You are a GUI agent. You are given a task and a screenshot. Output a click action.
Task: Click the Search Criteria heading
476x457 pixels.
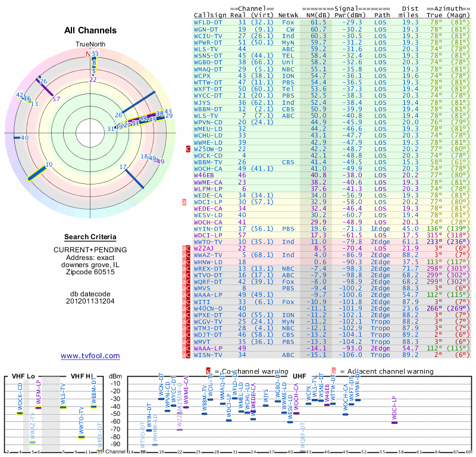click(90, 236)
